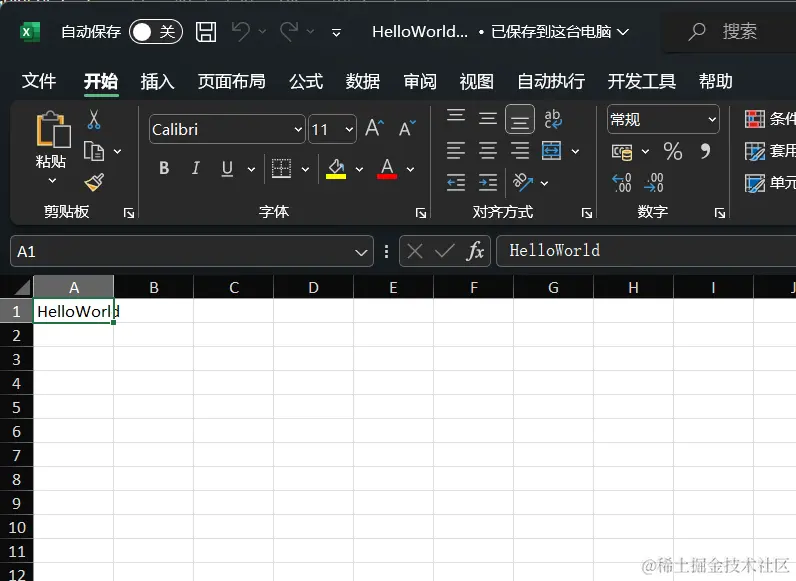Open fill color picker arrow
Screen dimensions: 796x581
pyautogui.click(x=359, y=169)
